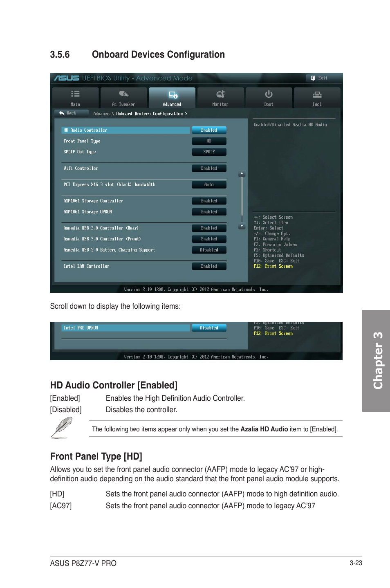Viewport: 390px width, 588px height.
Task: Select the Intel PXE OPROM row
Action: point(126,328)
